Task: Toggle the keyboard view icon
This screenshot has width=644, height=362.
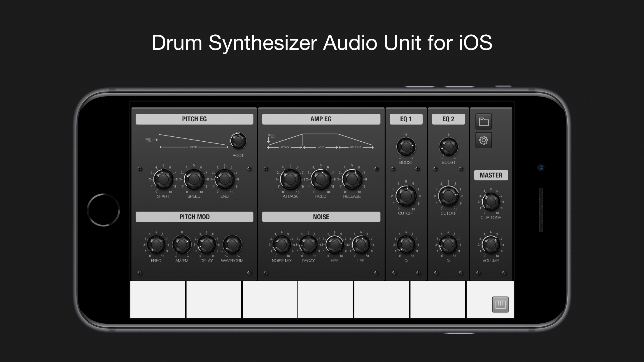Action: (x=500, y=305)
